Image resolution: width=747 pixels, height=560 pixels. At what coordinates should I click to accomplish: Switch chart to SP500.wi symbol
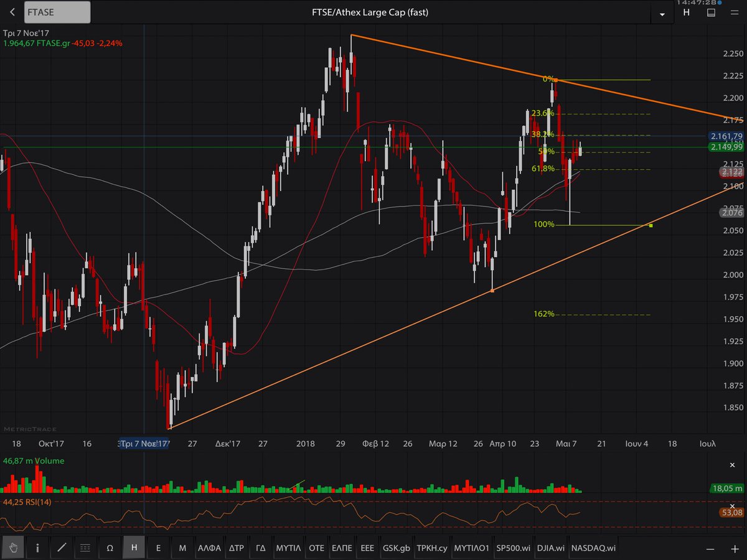point(513,548)
